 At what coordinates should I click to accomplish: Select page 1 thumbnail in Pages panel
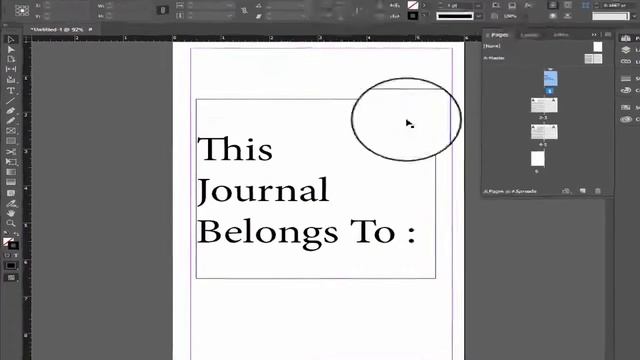pyautogui.click(x=550, y=78)
